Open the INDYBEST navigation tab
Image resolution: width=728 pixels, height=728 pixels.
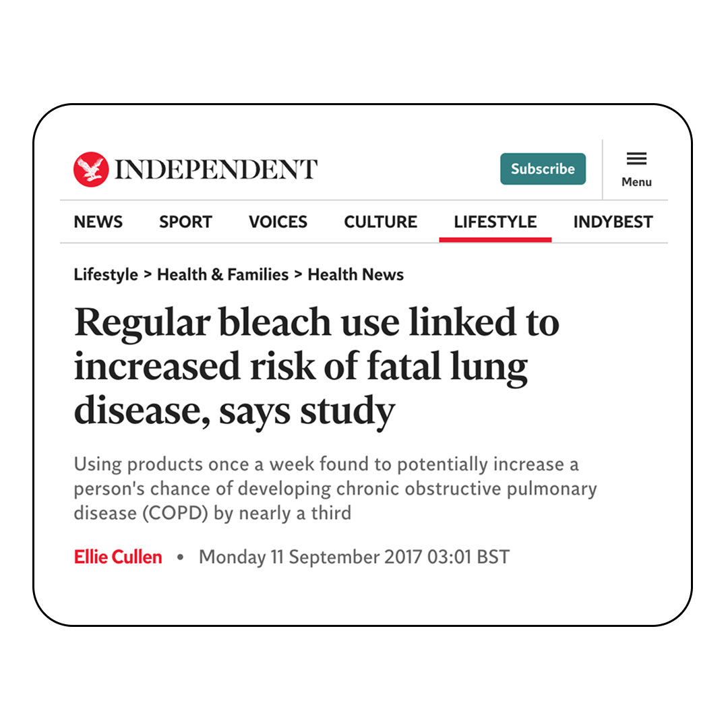(613, 222)
